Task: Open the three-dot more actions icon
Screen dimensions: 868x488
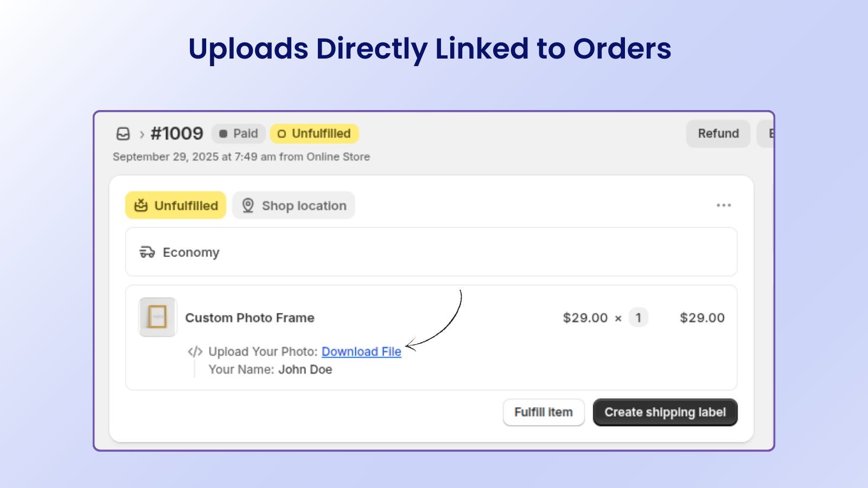Action: 724,205
